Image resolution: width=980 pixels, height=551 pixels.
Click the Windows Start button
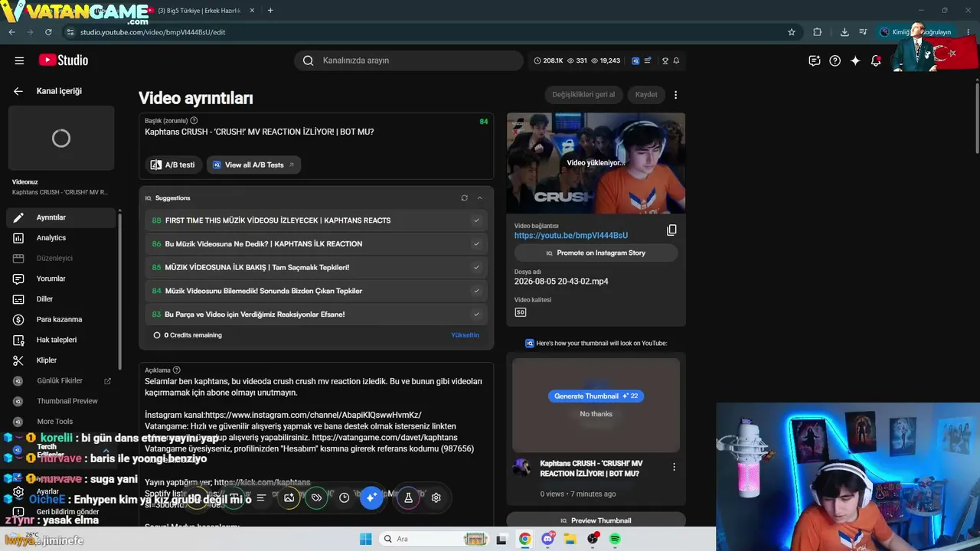pos(366,539)
